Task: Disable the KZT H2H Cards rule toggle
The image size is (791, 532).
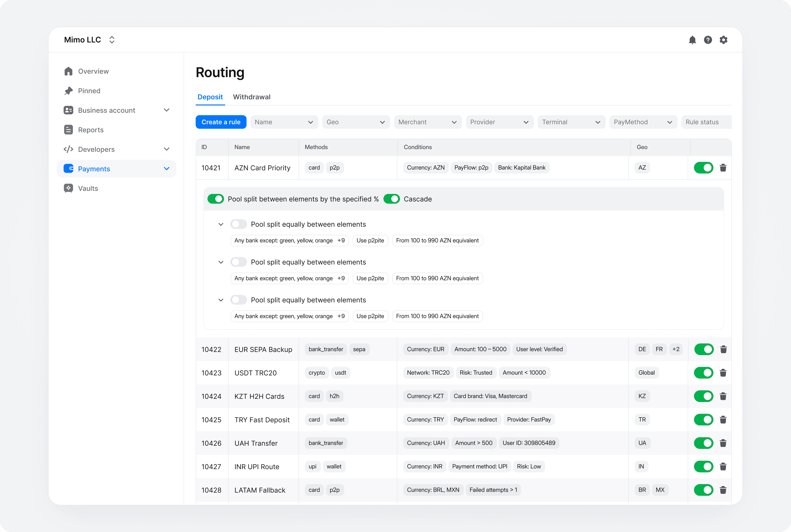Action: [704, 396]
